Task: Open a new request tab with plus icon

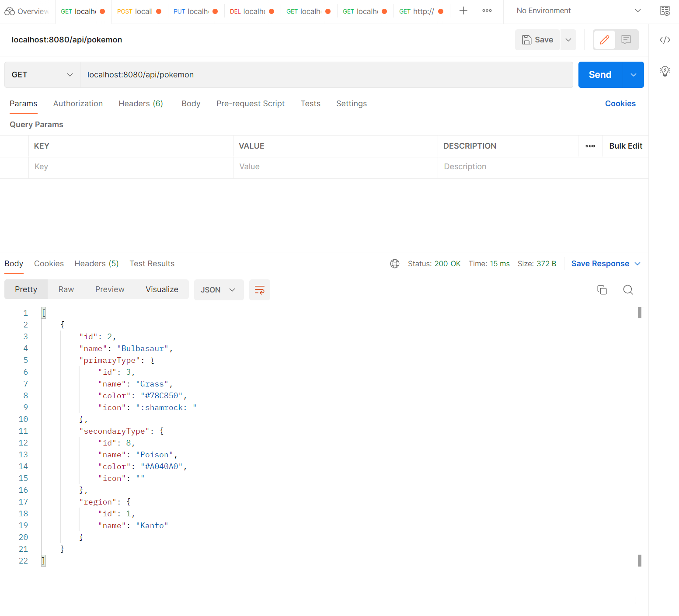Action: coord(463,11)
